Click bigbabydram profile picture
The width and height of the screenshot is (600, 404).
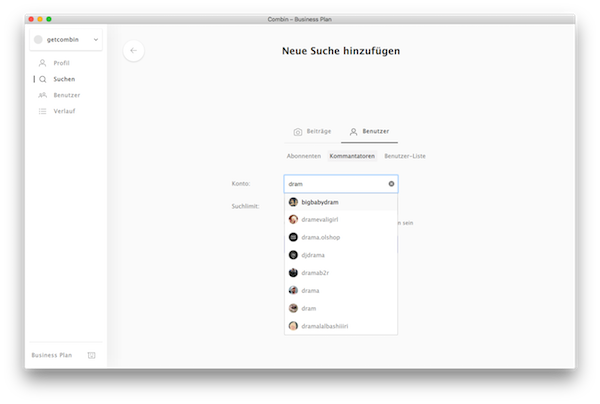pos(293,202)
